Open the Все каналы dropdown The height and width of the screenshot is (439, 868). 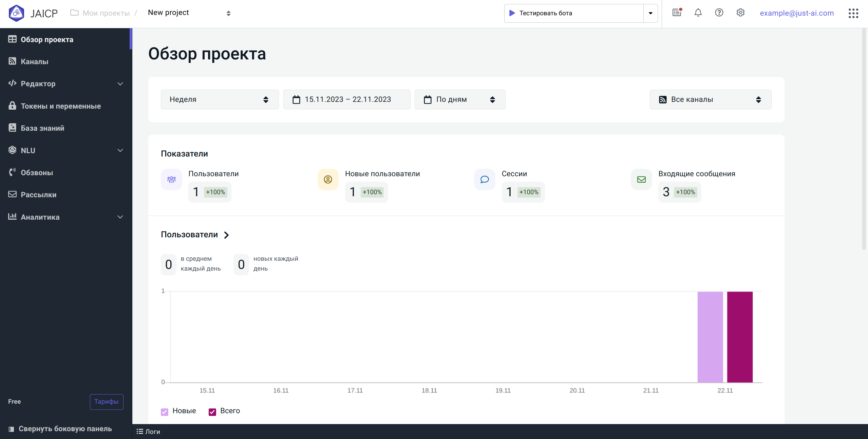(x=710, y=99)
